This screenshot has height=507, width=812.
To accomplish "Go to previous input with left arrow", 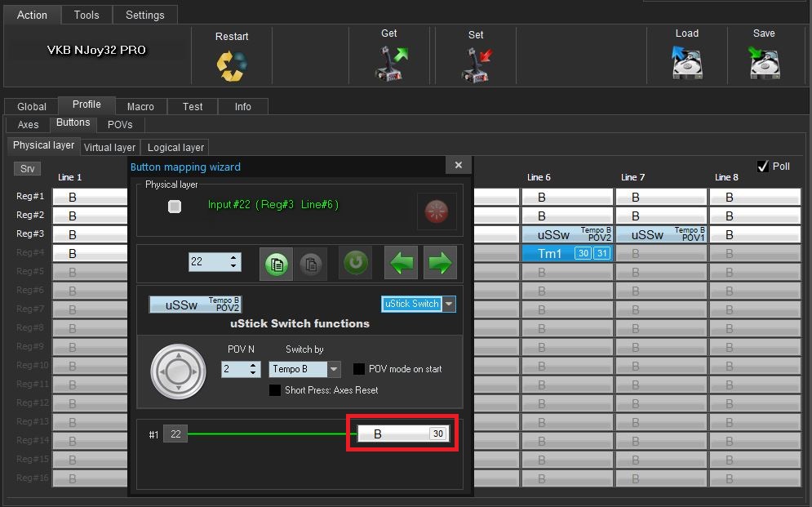I will pyautogui.click(x=401, y=264).
